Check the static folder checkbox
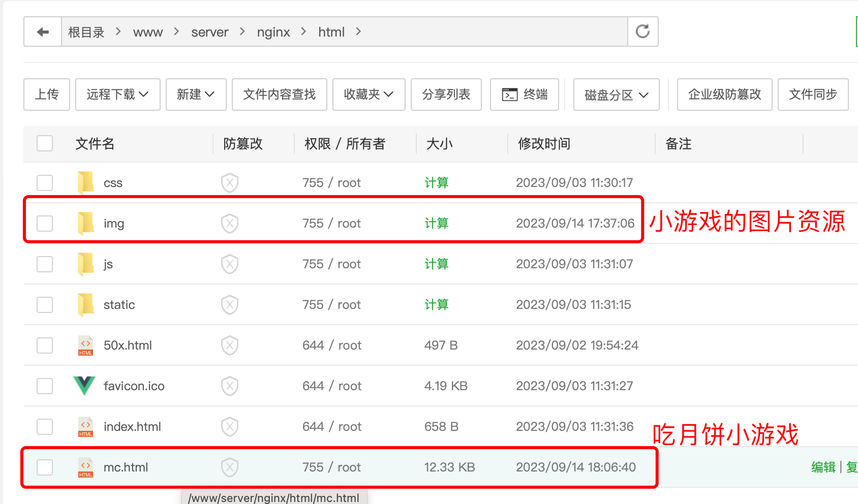This screenshot has width=858, height=504. click(x=45, y=305)
